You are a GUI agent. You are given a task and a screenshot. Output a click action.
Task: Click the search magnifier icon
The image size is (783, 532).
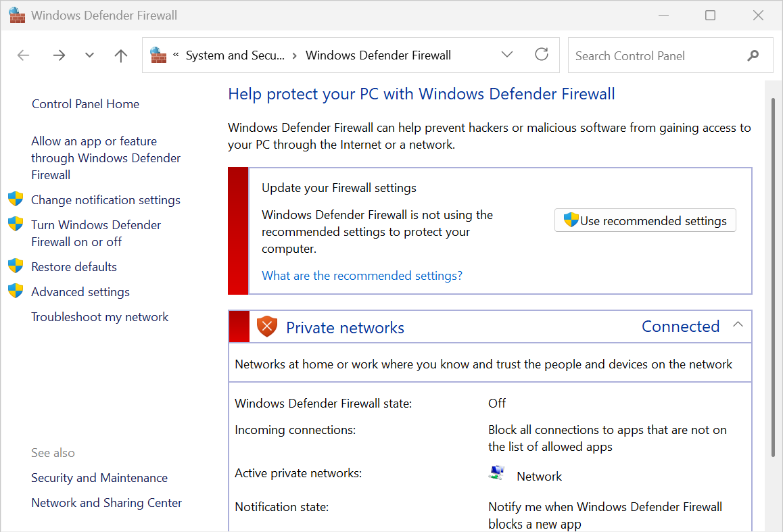pyautogui.click(x=753, y=55)
